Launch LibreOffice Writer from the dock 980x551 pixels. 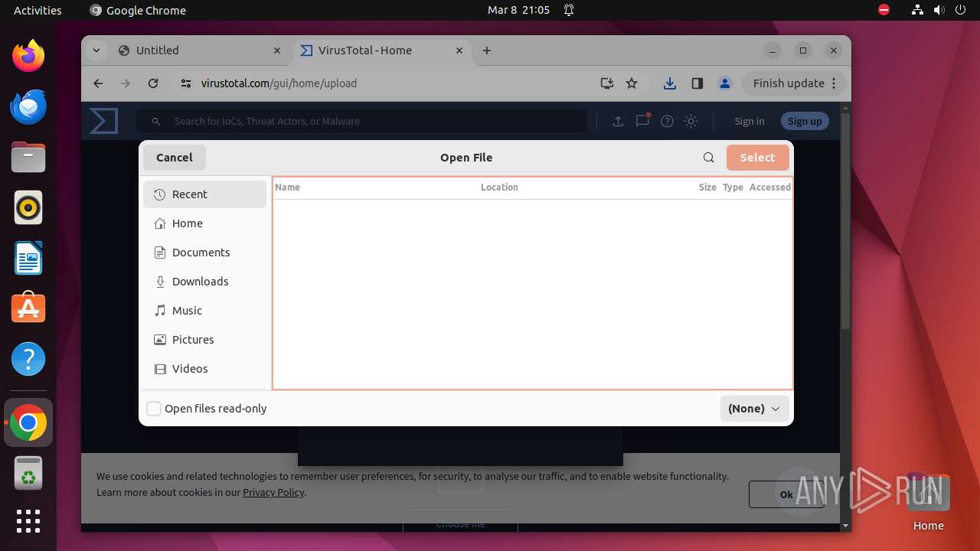[x=28, y=258]
